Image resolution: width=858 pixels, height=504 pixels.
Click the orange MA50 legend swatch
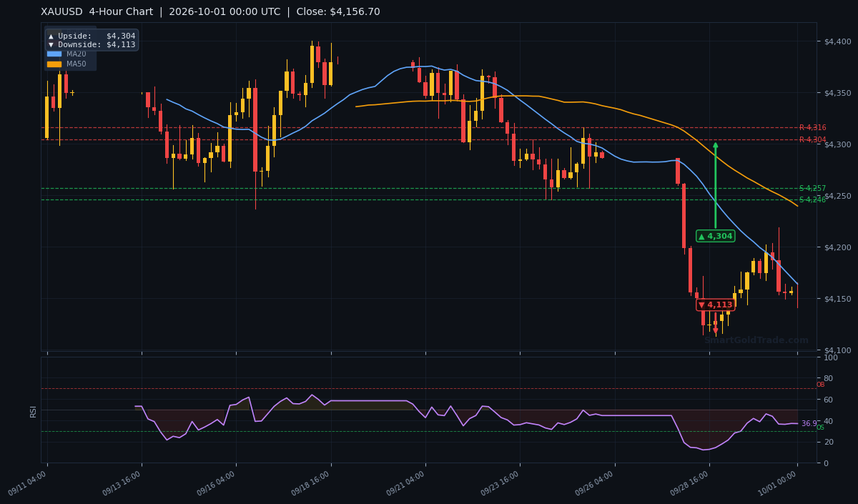tap(54, 64)
